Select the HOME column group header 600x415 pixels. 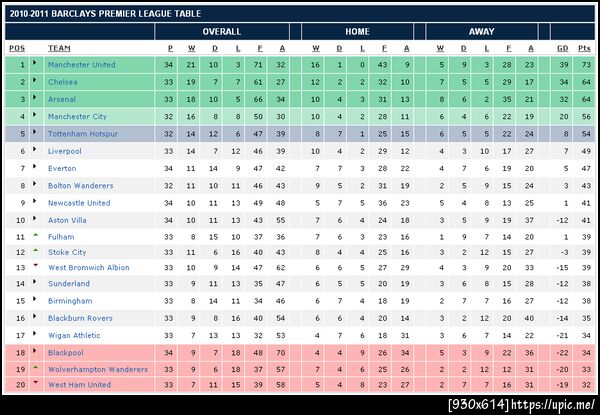point(356,31)
